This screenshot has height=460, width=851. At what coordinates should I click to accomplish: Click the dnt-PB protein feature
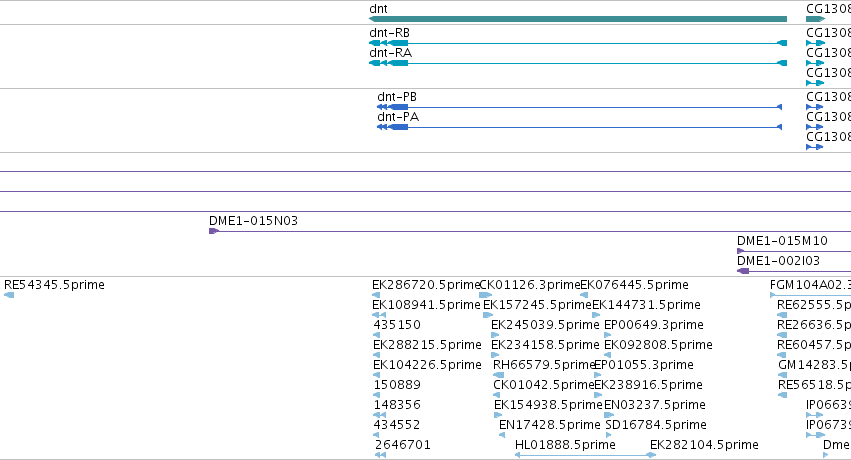(579, 107)
